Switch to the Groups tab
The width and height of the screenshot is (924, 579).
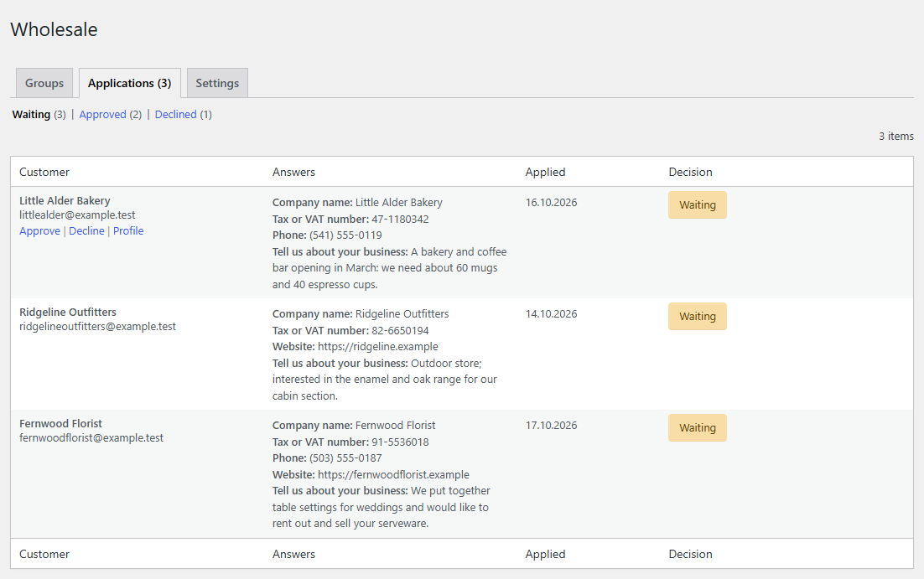[x=44, y=83]
